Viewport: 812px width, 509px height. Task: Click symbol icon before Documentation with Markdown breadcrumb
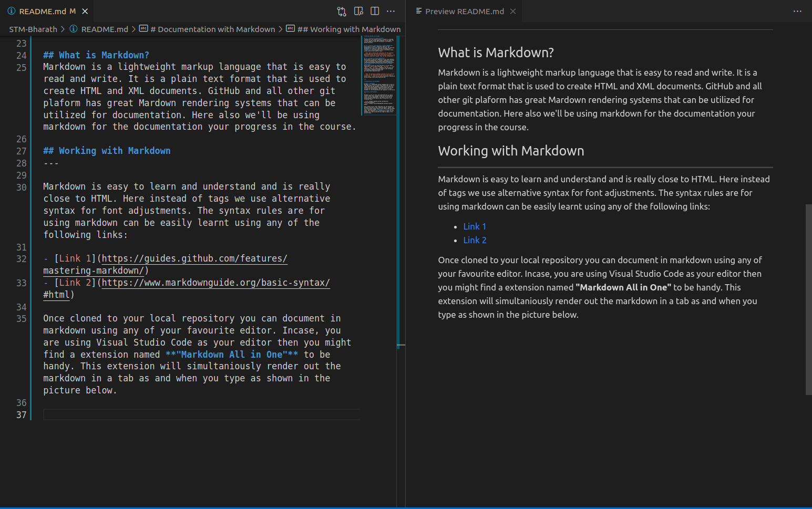[x=143, y=29]
